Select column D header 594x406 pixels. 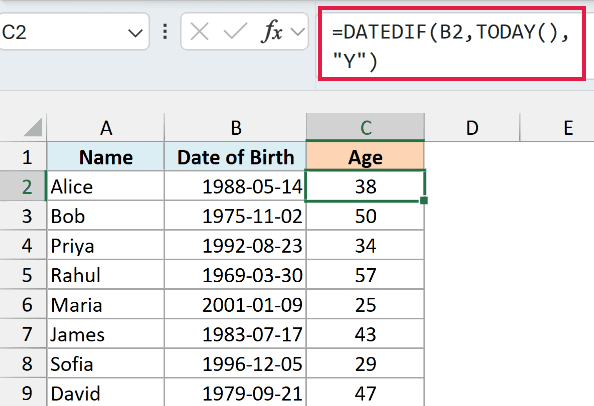pyautogui.click(x=472, y=128)
